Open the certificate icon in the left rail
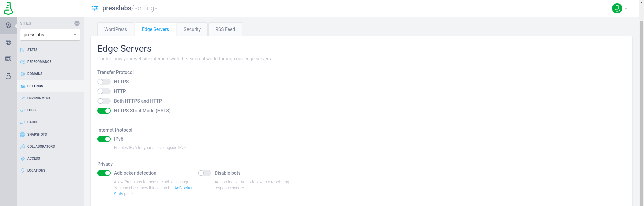The image size is (644, 206). 8,59
